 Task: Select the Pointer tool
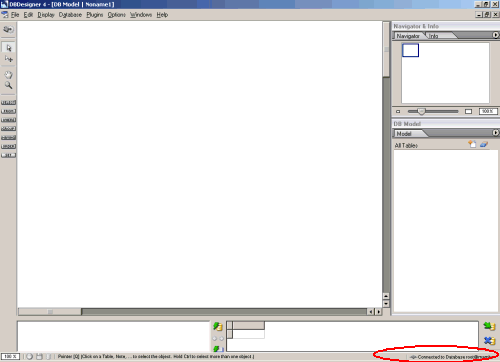[x=9, y=48]
